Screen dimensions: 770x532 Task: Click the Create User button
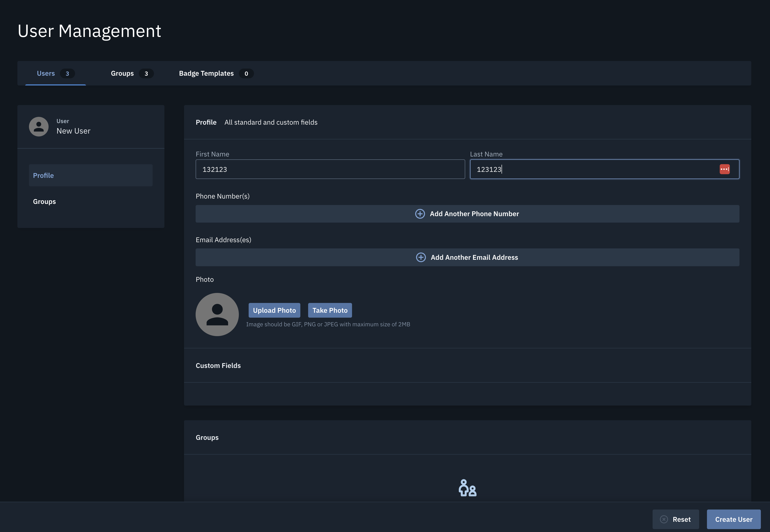point(733,519)
